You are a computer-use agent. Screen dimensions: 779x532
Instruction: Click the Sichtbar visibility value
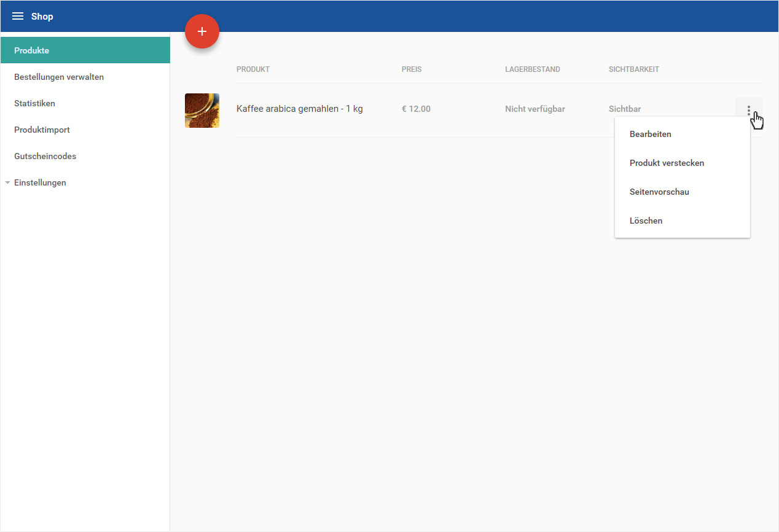coord(625,109)
